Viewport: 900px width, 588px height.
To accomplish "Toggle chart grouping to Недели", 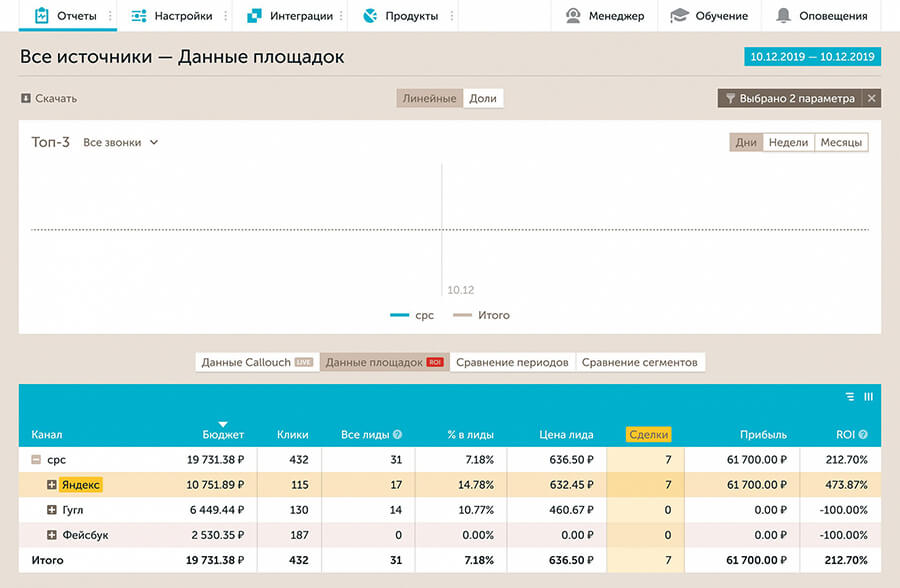I will 790,142.
